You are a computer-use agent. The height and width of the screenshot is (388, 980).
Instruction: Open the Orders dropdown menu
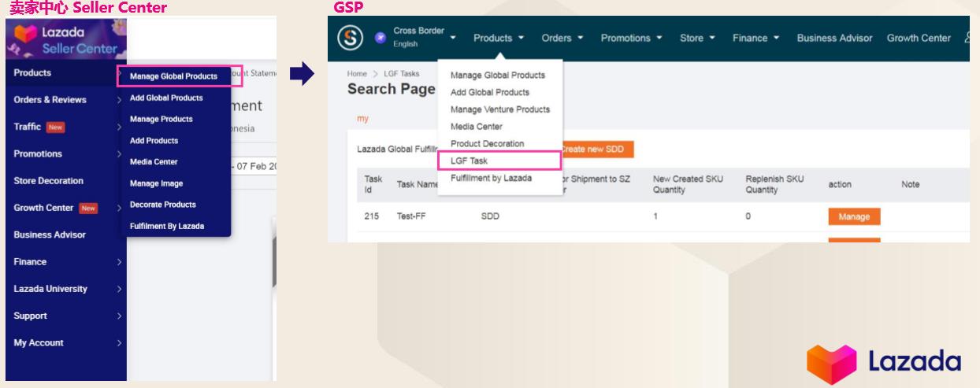[x=564, y=38]
